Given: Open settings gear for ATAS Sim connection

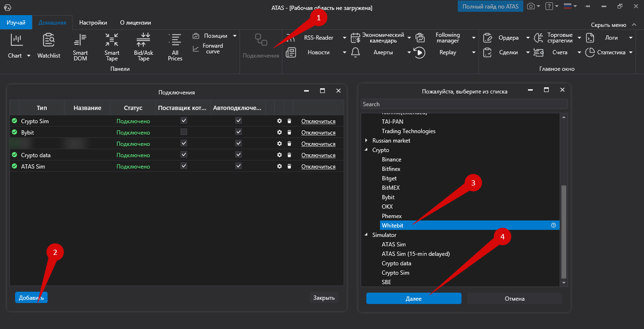Looking at the screenshot, I should [x=280, y=167].
